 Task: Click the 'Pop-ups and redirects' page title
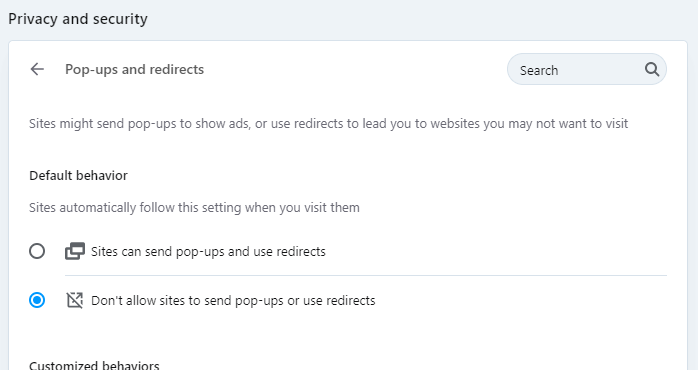134,69
